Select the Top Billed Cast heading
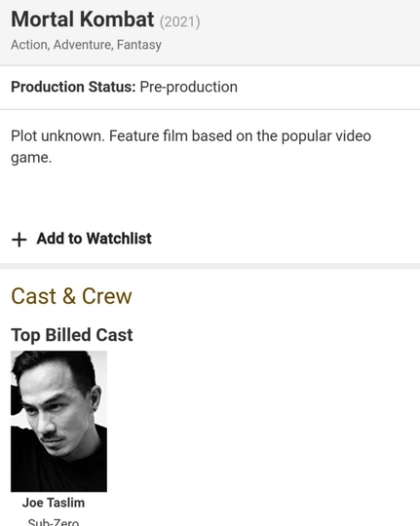The image size is (420, 526). click(x=72, y=335)
